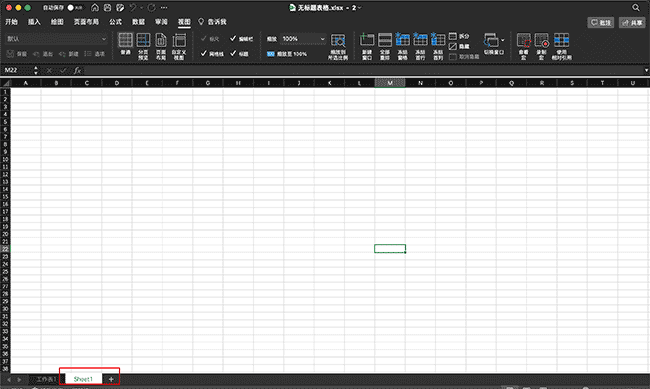Select column M header
Viewport: 650px width, 389px height.
tap(390, 83)
